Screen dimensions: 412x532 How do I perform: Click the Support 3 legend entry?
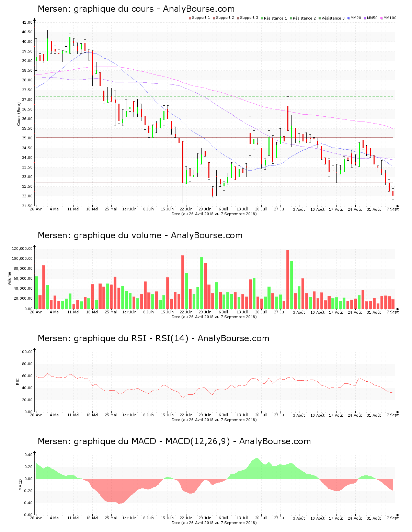click(248, 18)
